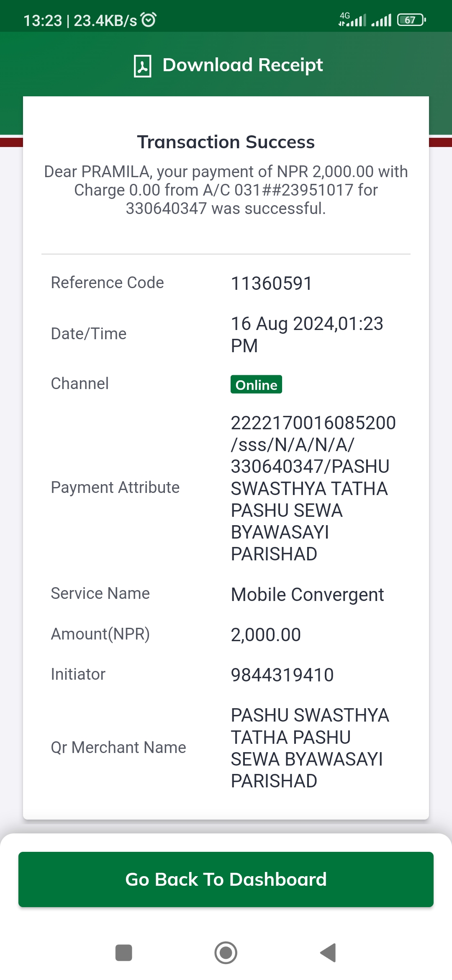Go Back To Dashboard button
The image size is (452, 980).
pos(226,879)
